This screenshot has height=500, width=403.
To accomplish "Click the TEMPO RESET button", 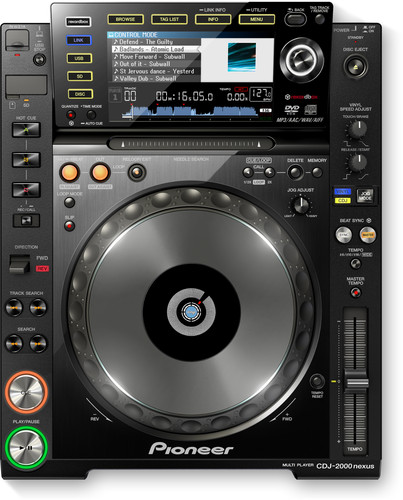I will coord(317,381).
